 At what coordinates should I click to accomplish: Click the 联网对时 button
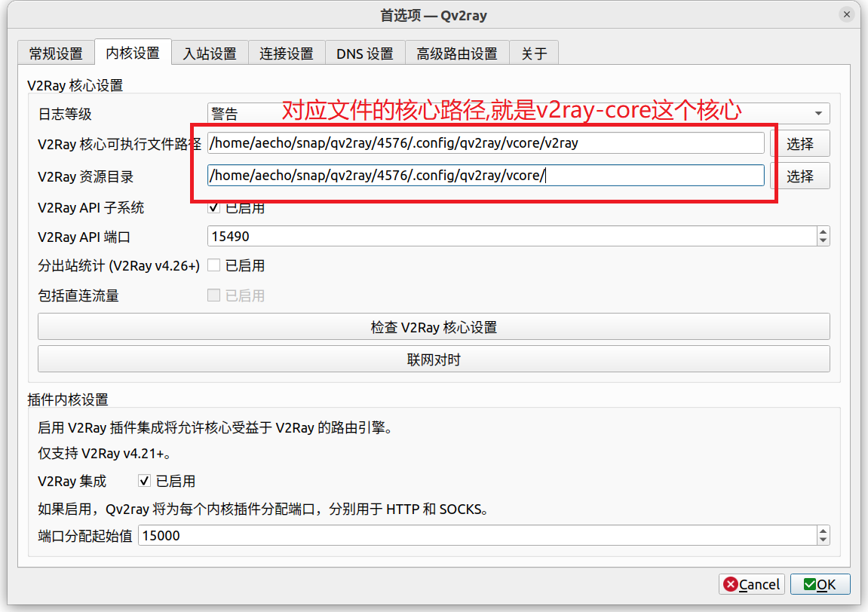point(434,360)
